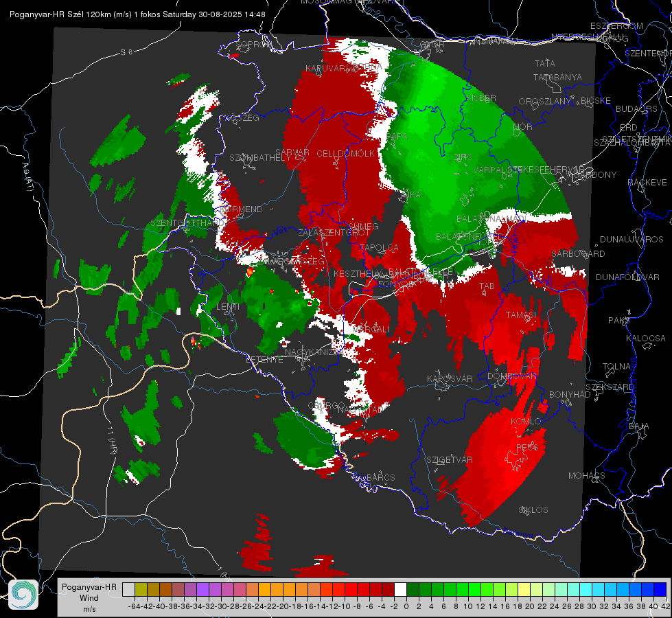Select the SZIGETVAR label
This screenshot has width=672, height=618.
pyautogui.click(x=450, y=460)
